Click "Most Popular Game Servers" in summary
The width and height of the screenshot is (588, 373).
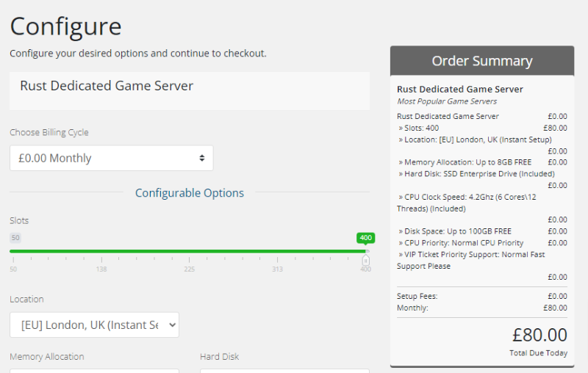click(x=447, y=101)
